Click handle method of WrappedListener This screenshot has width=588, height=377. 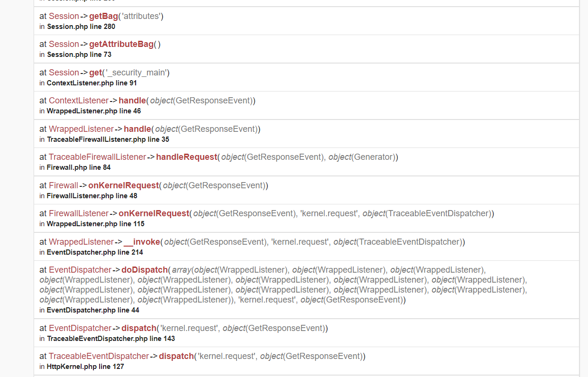(x=138, y=129)
